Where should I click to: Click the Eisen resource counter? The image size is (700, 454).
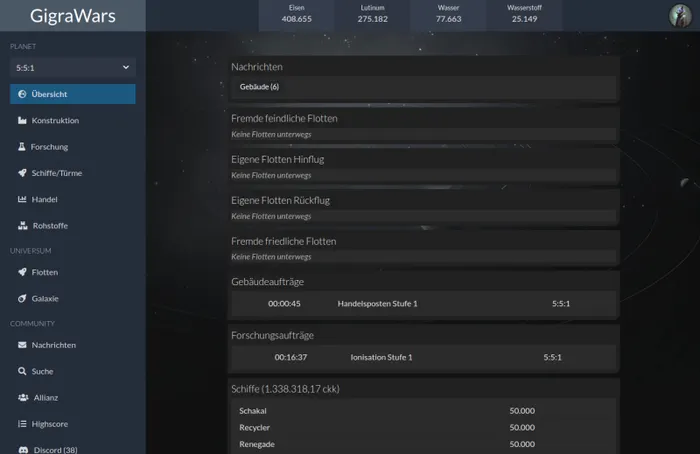[296, 14]
